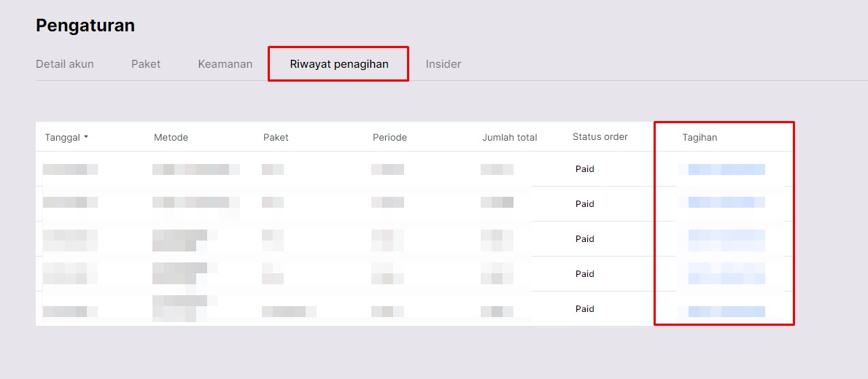
Task: Sort table by Tanggal column header
Action: [63, 137]
